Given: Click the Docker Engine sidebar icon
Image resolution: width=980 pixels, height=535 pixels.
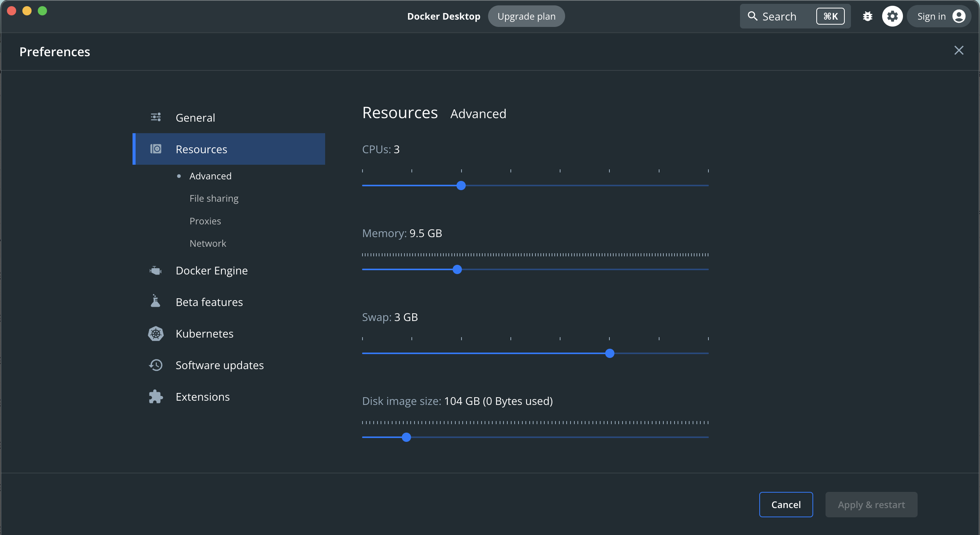Looking at the screenshot, I should click(156, 270).
